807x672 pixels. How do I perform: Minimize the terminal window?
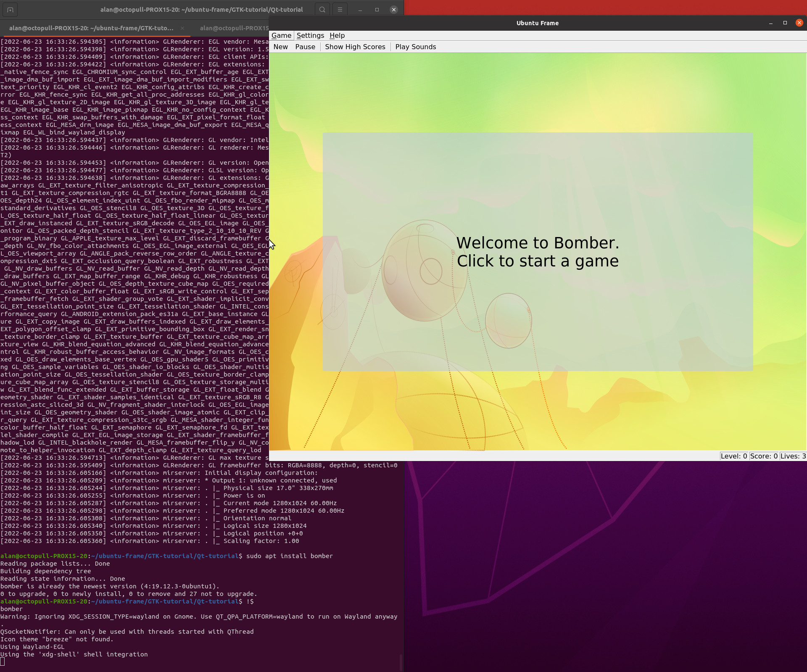coord(360,9)
